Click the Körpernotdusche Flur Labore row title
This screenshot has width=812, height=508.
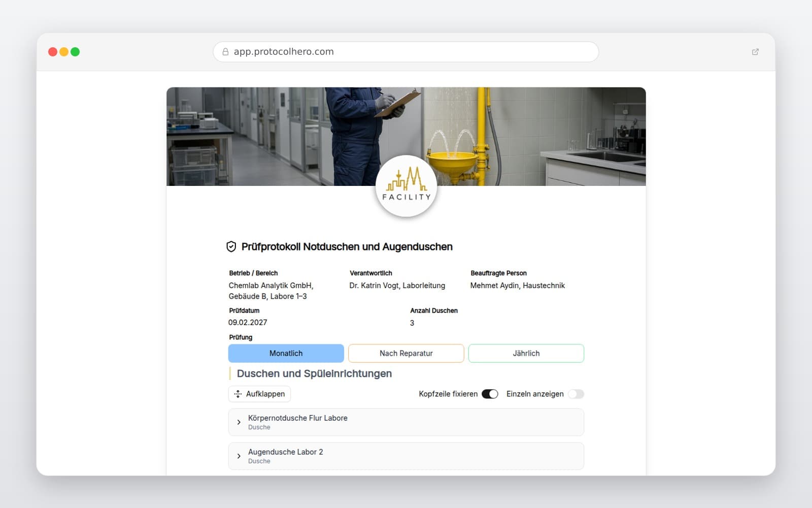(x=298, y=418)
